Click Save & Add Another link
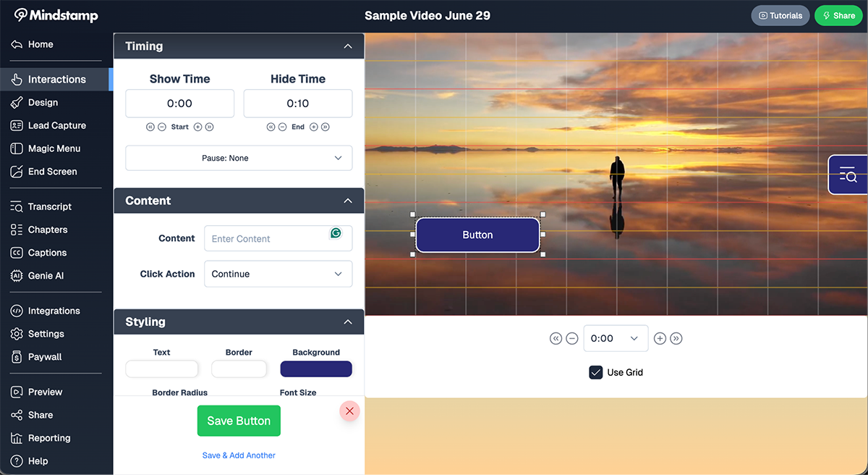This screenshot has width=868, height=475. (239, 455)
